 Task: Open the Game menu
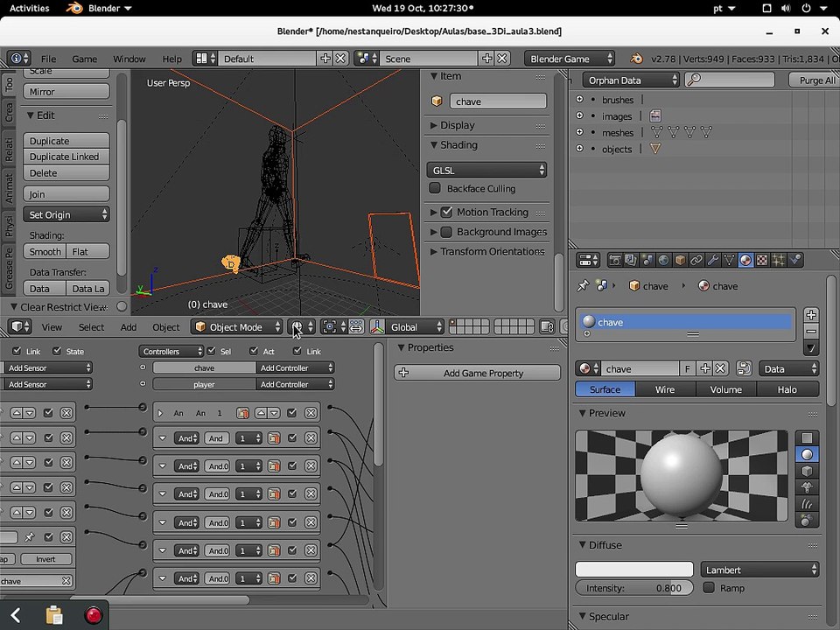(x=85, y=59)
